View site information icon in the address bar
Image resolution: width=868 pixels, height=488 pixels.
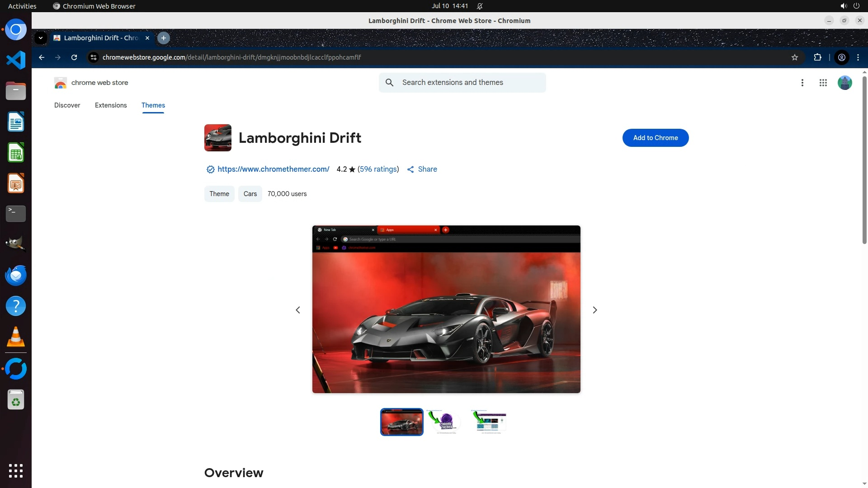pos(94,57)
